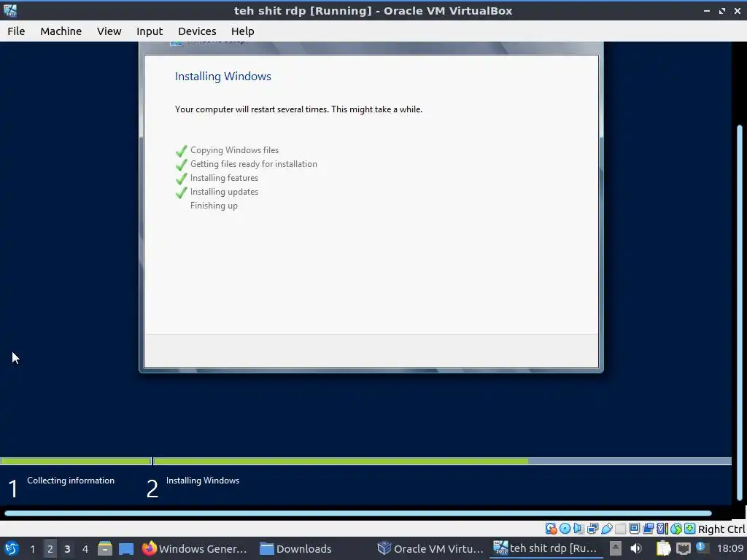This screenshot has width=747, height=560.
Task: Open the Lubuntu start menu
Action: (12, 548)
